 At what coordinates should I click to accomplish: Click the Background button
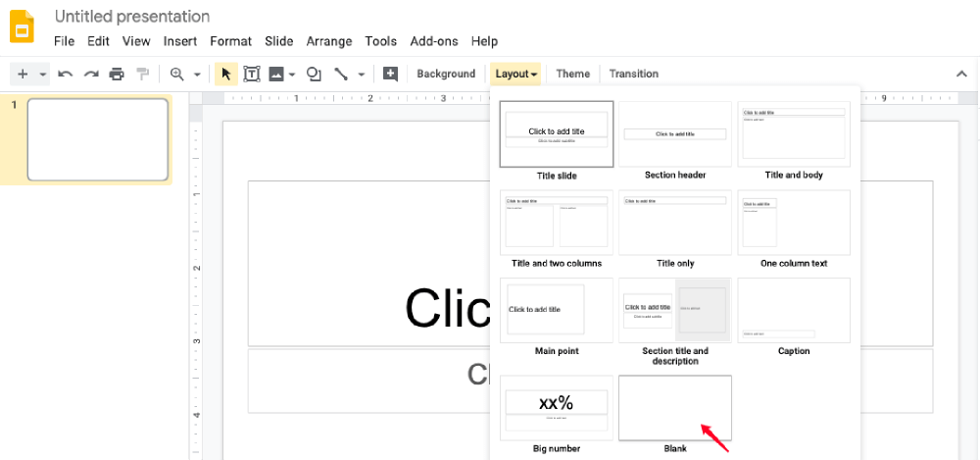(x=446, y=74)
